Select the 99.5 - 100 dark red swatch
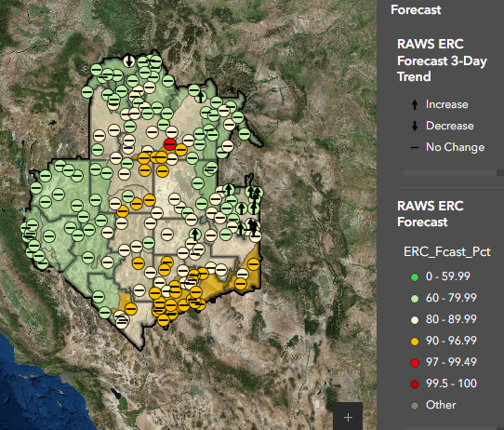504x430 pixels. 415,384
